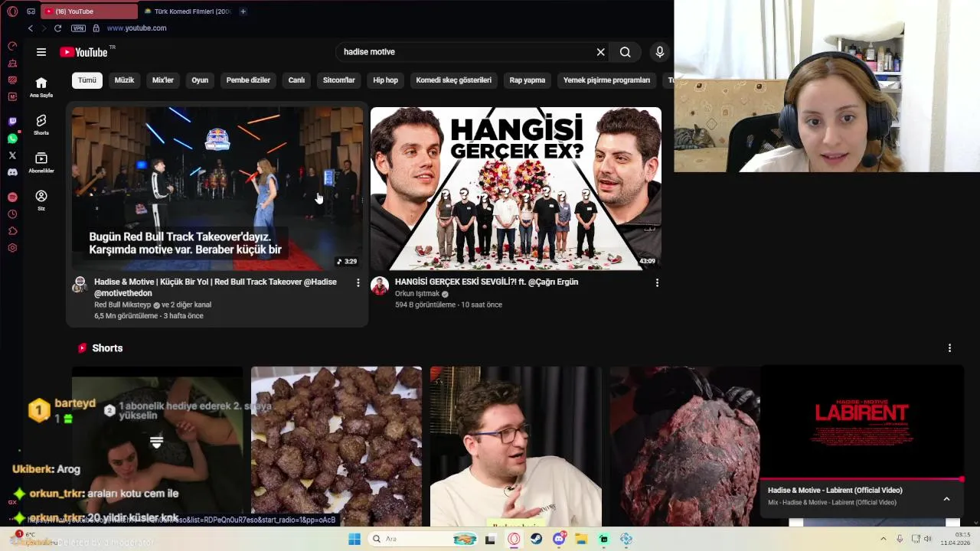Image resolution: width=980 pixels, height=551 pixels.
Task: Open options for Hadise & Motive video
Action: coord(358,282)
